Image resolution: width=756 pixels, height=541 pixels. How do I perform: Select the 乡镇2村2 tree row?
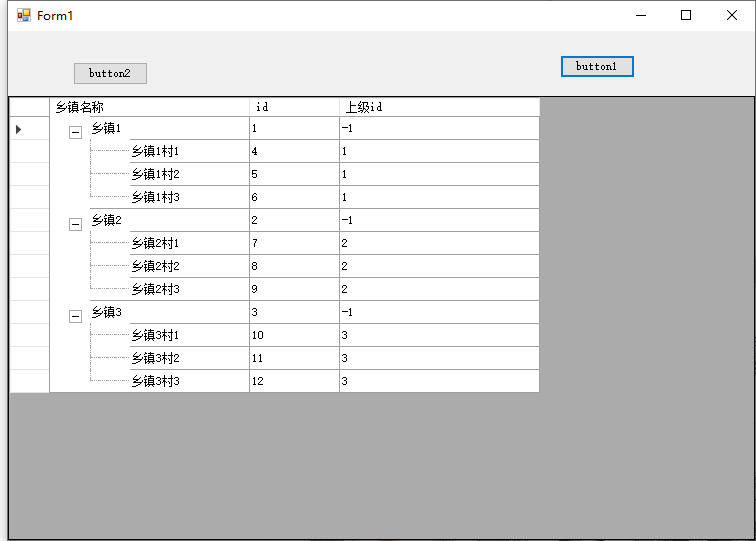point(155,266)
